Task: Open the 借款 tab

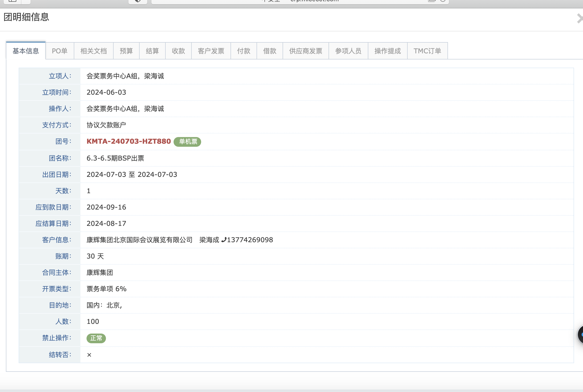Action: (270, 51)
